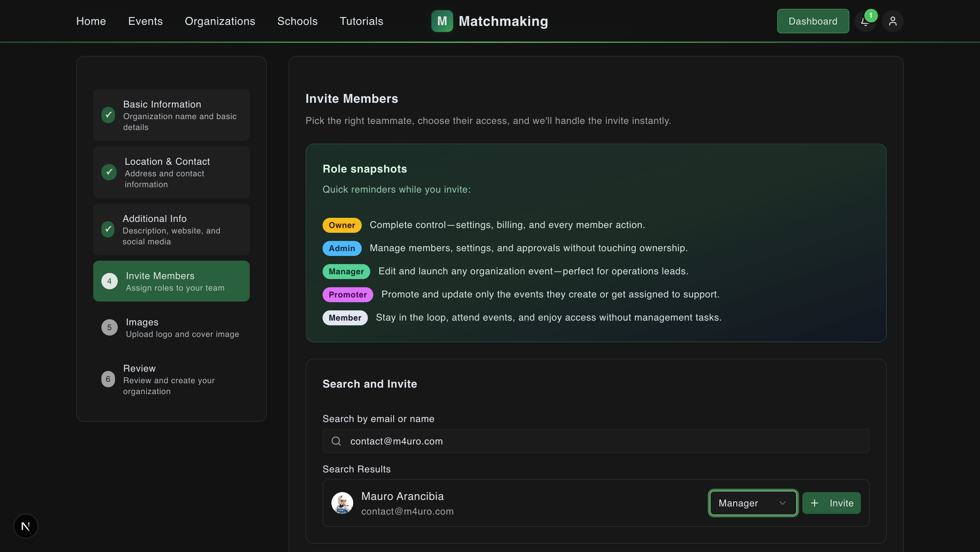The width and height of the screenshot is (980, 552).
Task: Click the white Member role badge
Action: [345, 318]
